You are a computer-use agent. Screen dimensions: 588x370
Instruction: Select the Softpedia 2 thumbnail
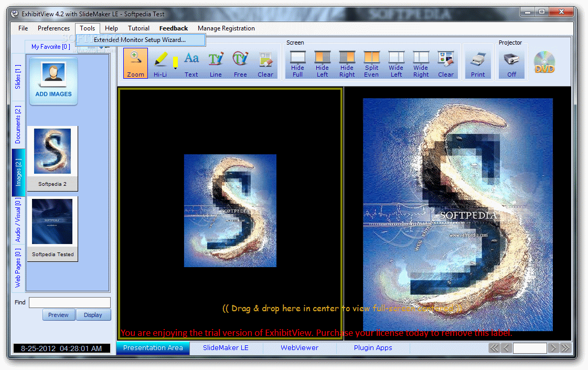[52, 158]
